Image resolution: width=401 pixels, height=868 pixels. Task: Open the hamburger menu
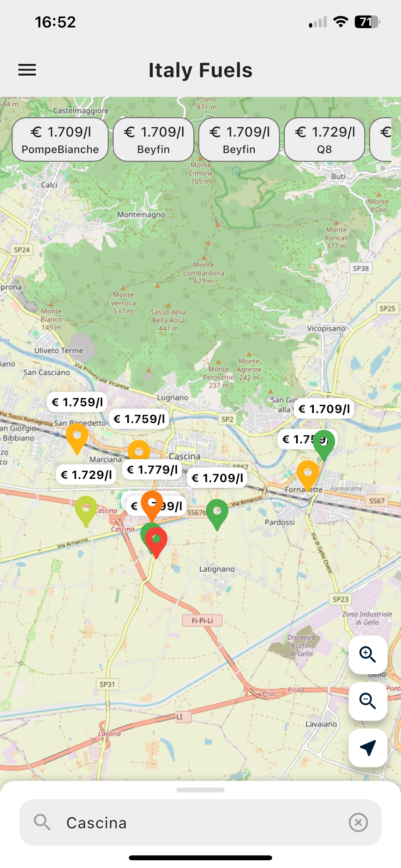27,70
